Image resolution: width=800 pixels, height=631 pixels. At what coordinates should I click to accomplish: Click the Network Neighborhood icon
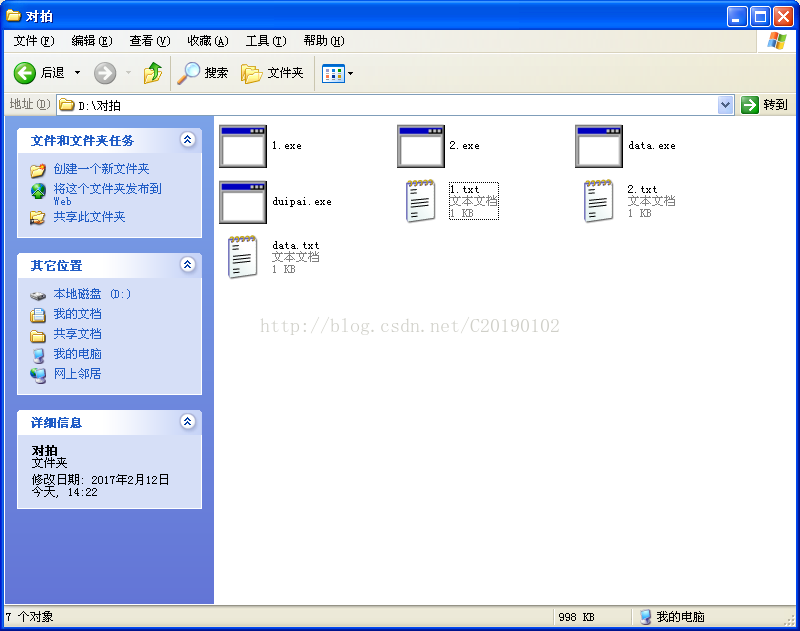click(x=38, y=375)
